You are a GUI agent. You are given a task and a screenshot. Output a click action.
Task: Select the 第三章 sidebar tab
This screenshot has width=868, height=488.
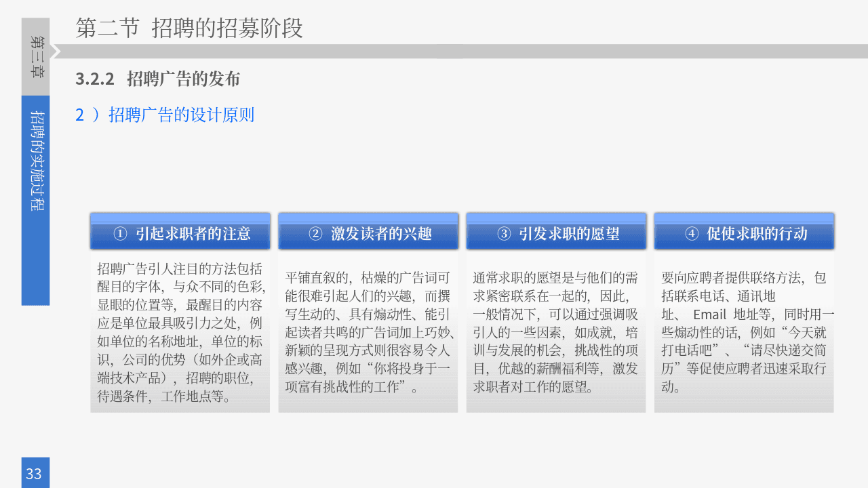pyautogui.click(x=35, y=57)
